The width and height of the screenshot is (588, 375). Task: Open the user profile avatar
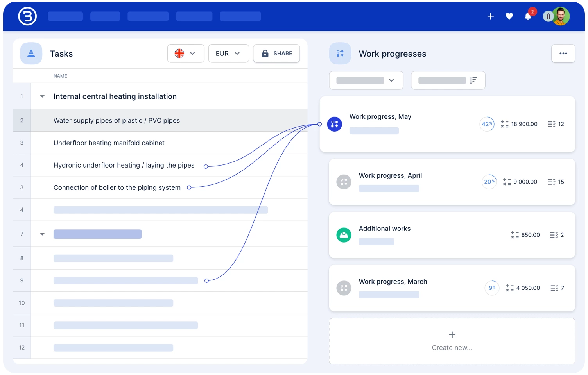click(560, 16)
